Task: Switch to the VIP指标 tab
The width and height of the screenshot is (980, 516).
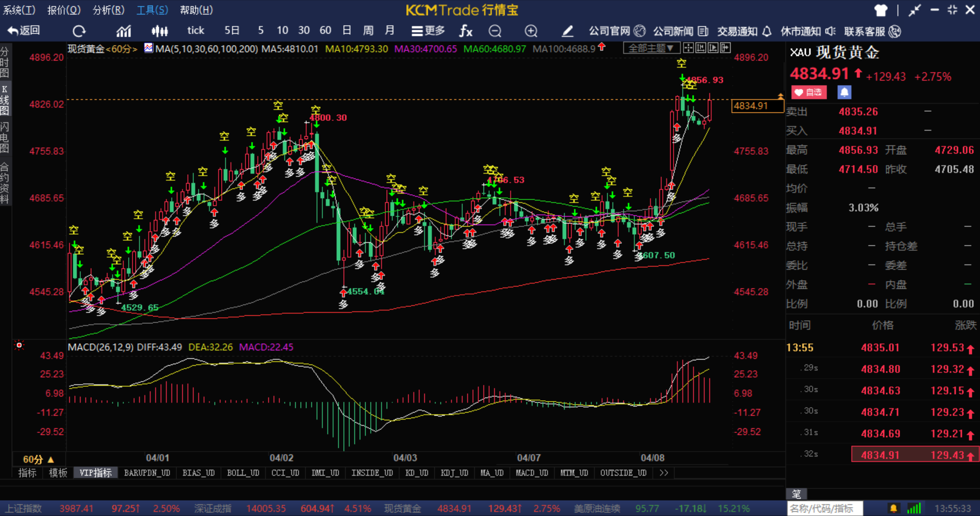Action: click(96, 473)
